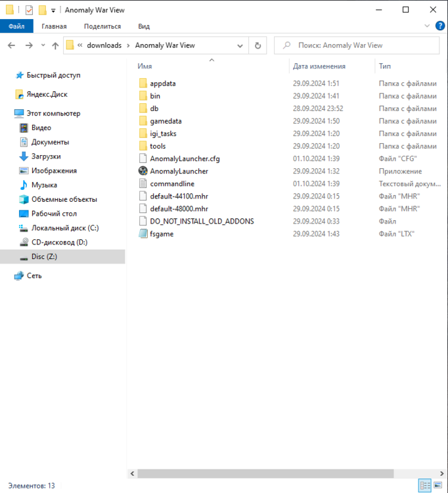Select the default-48000.mhr file icon
The image size is (448, 493).
coord(143,209)
